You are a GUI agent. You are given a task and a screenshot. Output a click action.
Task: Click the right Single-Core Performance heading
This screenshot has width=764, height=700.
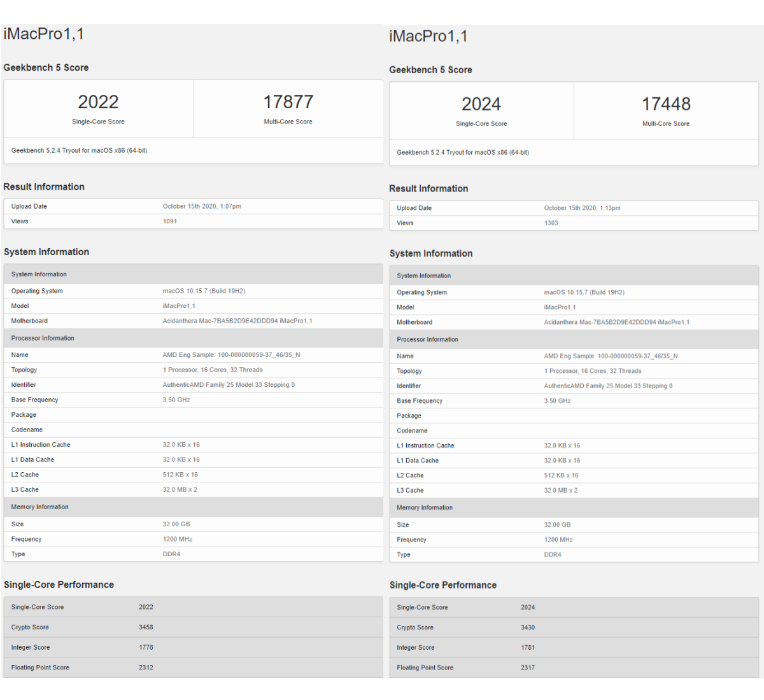[443, 585]
